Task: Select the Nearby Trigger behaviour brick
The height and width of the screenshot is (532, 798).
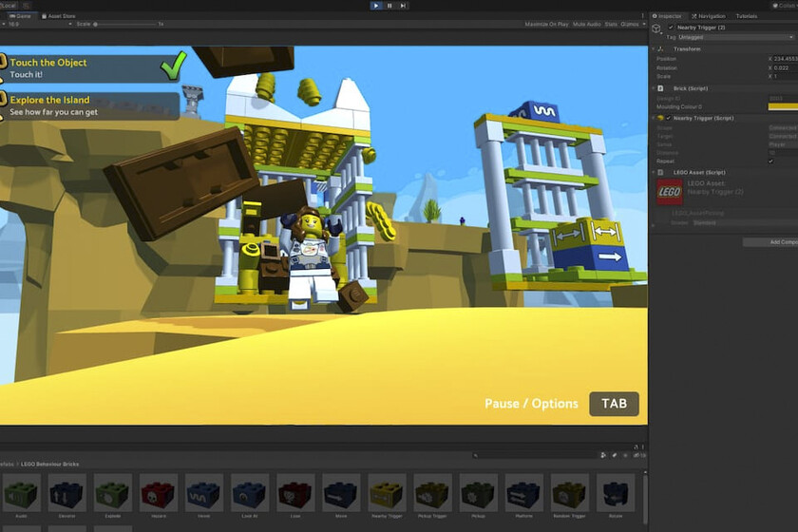Action: [x=388, y=493]
